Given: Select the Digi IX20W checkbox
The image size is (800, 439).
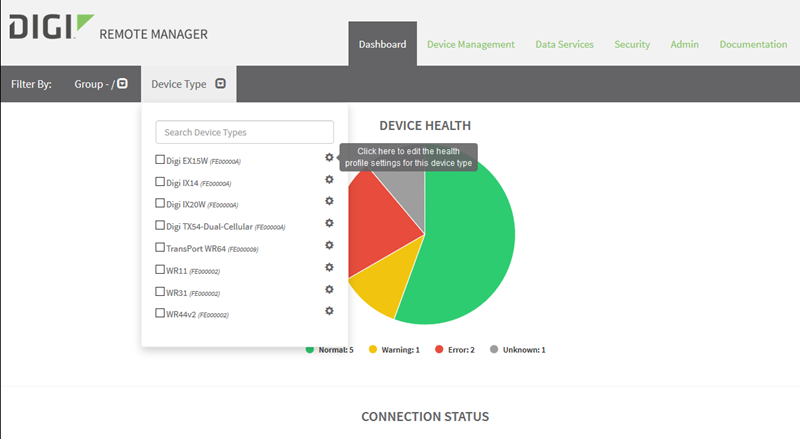Looking at the screenshot, I should pos(160,203).
